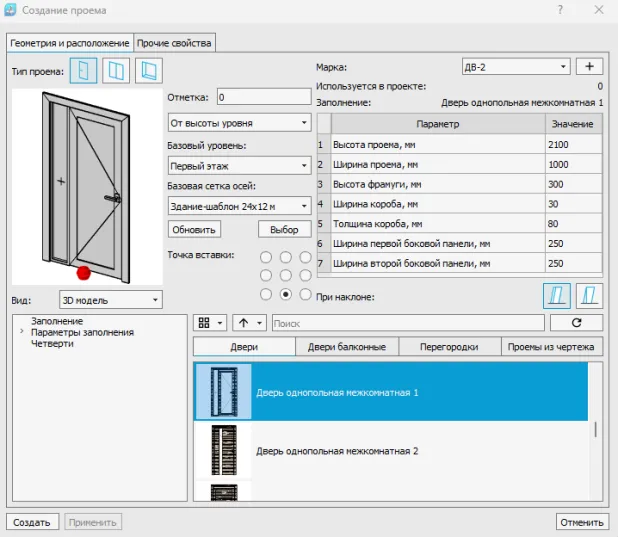This screenshot has height=537, width=618.
Task: Choose the third opening type icon
Action: pyautogui.click(x=149, y=71)
